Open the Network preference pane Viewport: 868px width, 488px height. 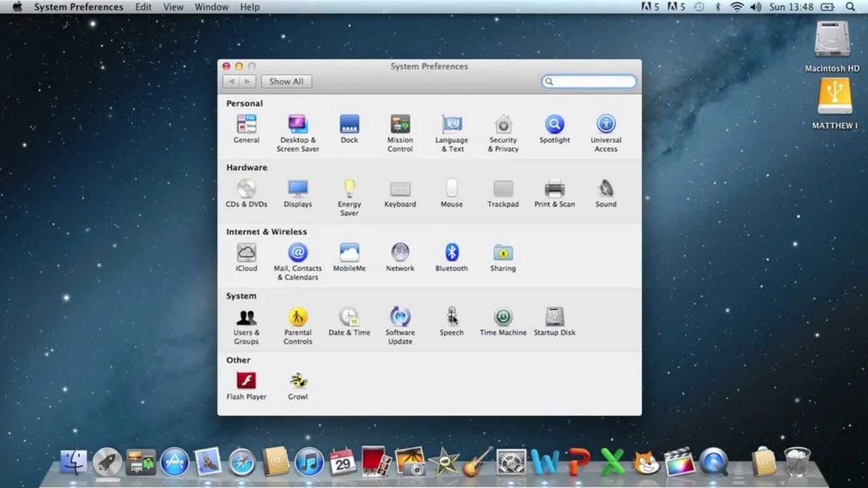pos(400,258)
